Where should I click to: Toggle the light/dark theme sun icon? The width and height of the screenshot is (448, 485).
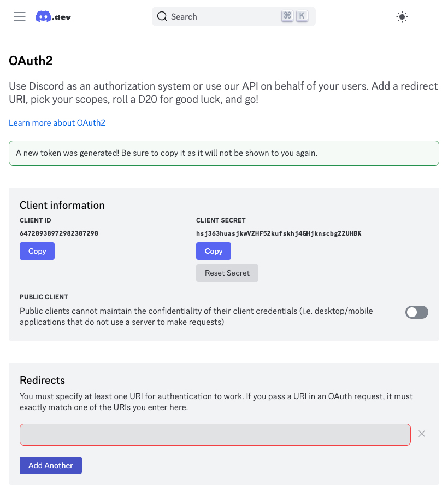coord(402,17)
